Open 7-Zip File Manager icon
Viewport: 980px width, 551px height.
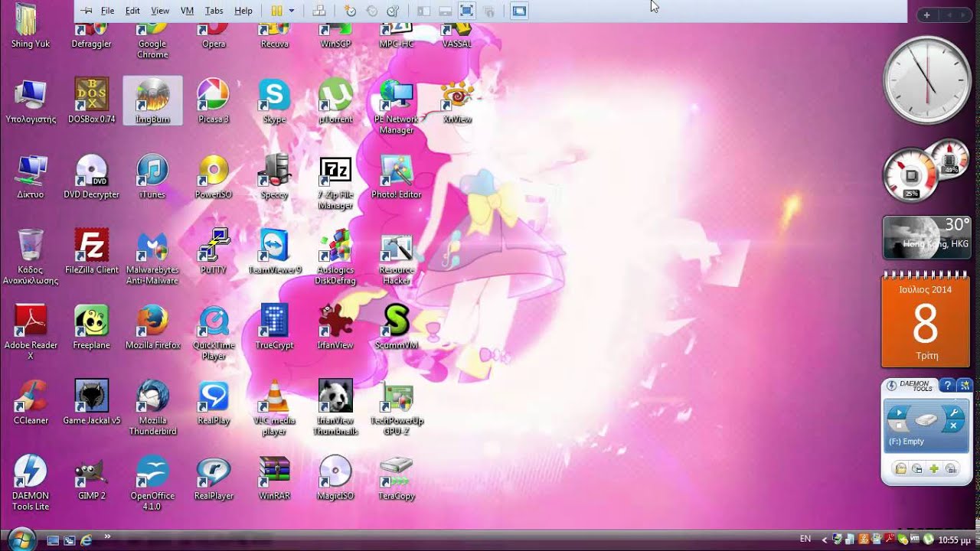pyautogui.click(x=335, y=182)
